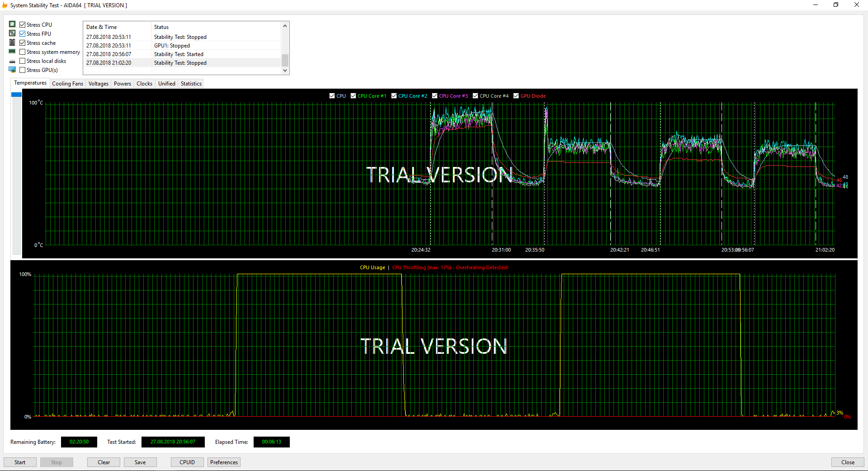This screenshot has width=868, height=471.
Task: Click the Save button
Action: (x=140, y=462)
